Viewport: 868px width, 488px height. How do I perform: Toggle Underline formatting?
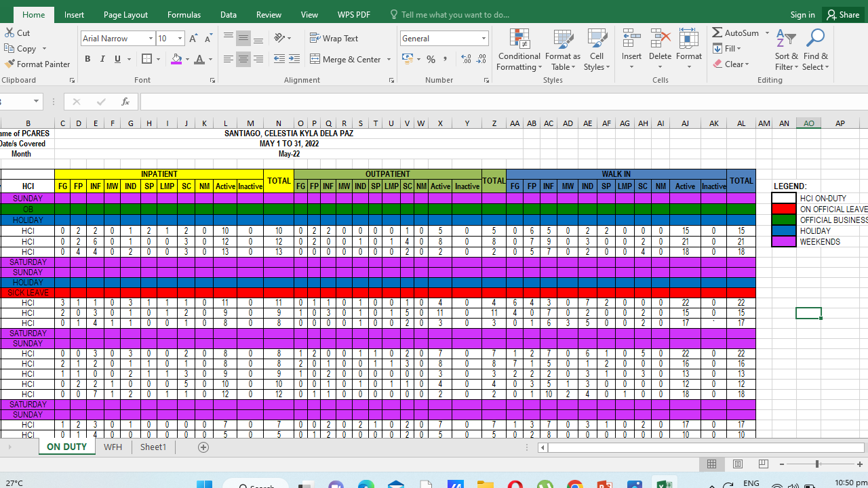[117, 59]
